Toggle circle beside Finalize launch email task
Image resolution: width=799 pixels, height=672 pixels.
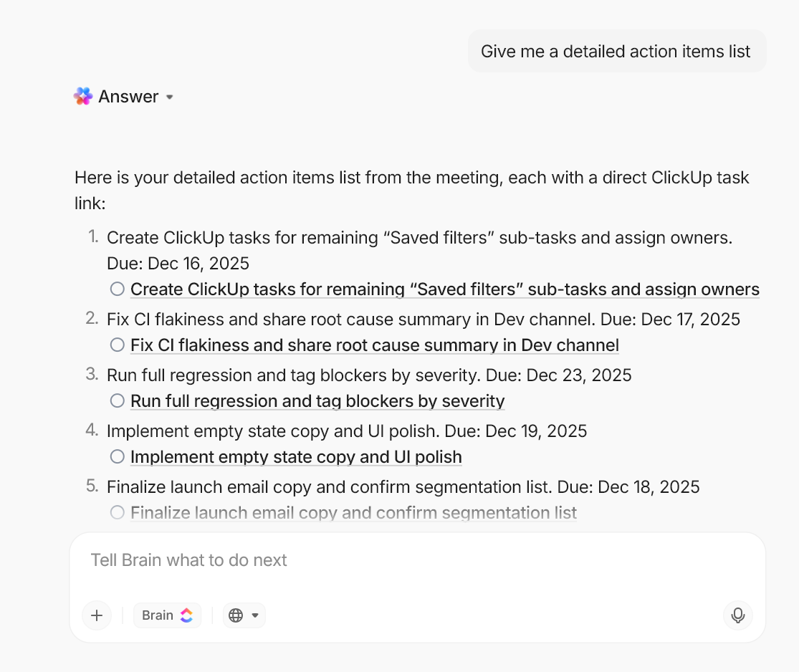pyautogui.click(x=117, y=512)
